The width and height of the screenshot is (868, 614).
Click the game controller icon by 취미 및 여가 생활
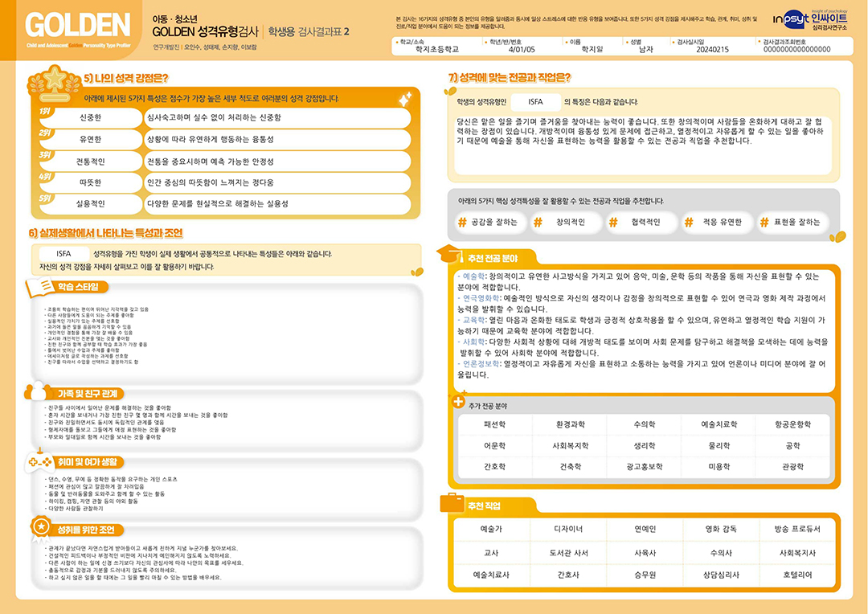pyautogui.click(x=39, y=462)
